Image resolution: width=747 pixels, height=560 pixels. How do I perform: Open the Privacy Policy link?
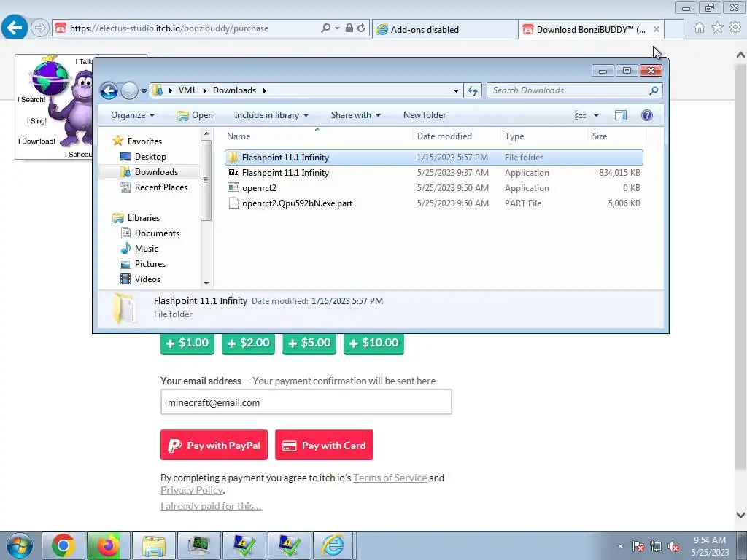point(192,491)
